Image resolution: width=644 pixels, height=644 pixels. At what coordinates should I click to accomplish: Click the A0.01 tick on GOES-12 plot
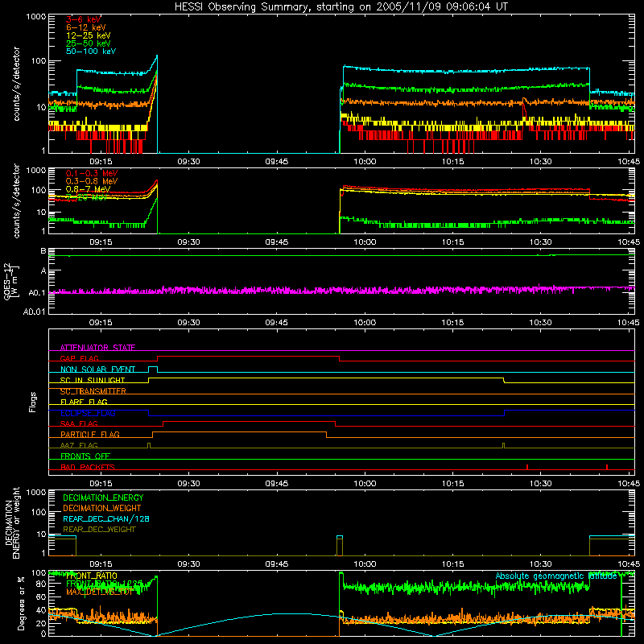coord(34,312)
